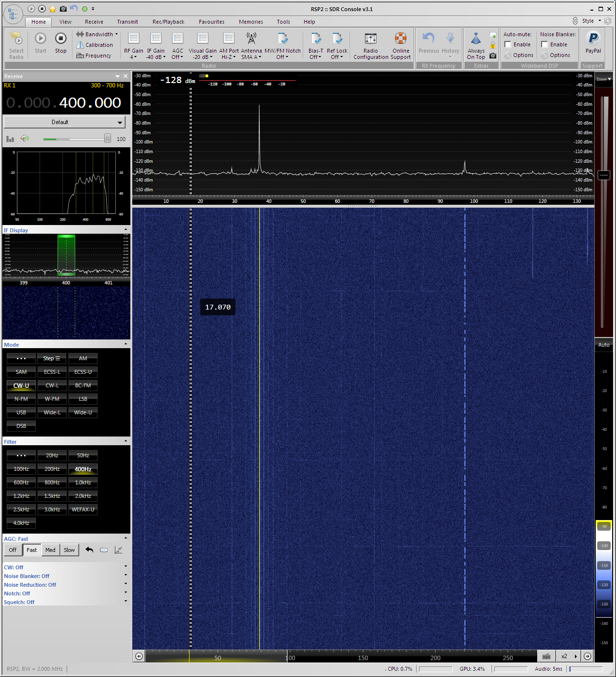The width and height of the screenshot is (616, 677).
Task: Click the Online Support lifebuoy icon
Action: coord(400,39)
